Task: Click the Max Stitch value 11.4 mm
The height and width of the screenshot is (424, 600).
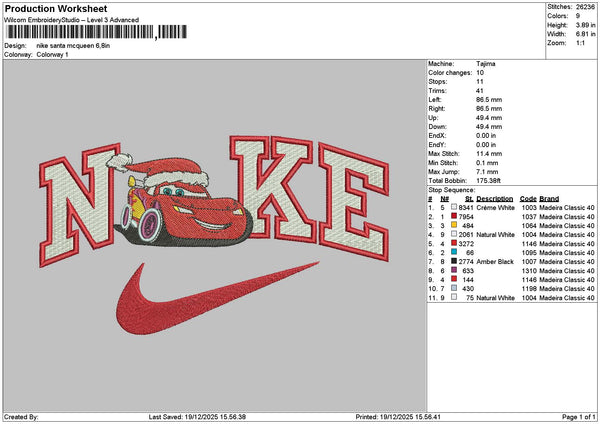Action: [x=489, y=153]
